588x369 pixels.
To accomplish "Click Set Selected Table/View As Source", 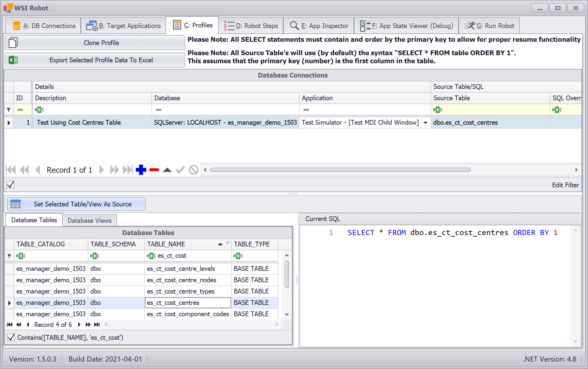I will coord(76,204).
